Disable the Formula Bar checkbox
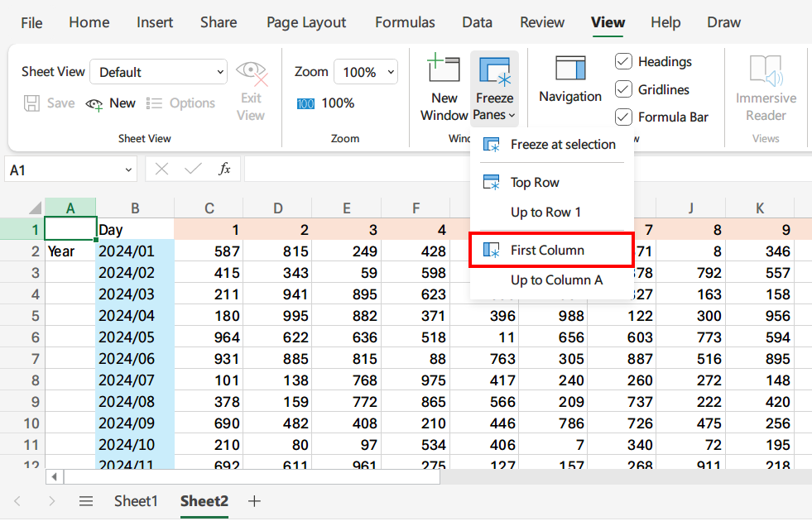 click(622, 117)
